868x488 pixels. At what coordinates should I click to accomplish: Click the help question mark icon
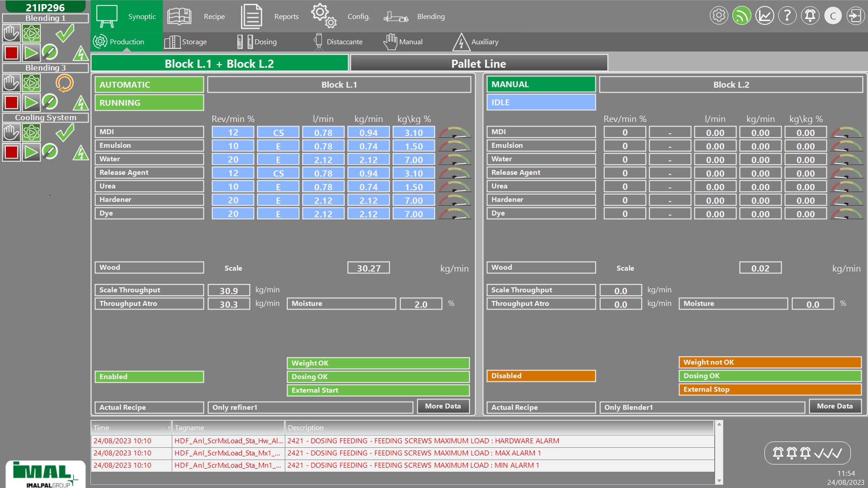(787, 16)
